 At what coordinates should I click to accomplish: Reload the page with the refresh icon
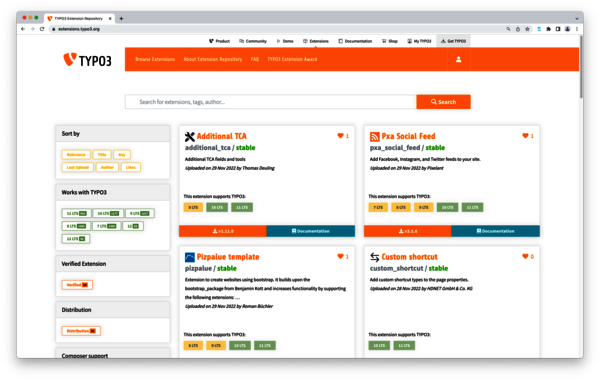click(42, 29)
